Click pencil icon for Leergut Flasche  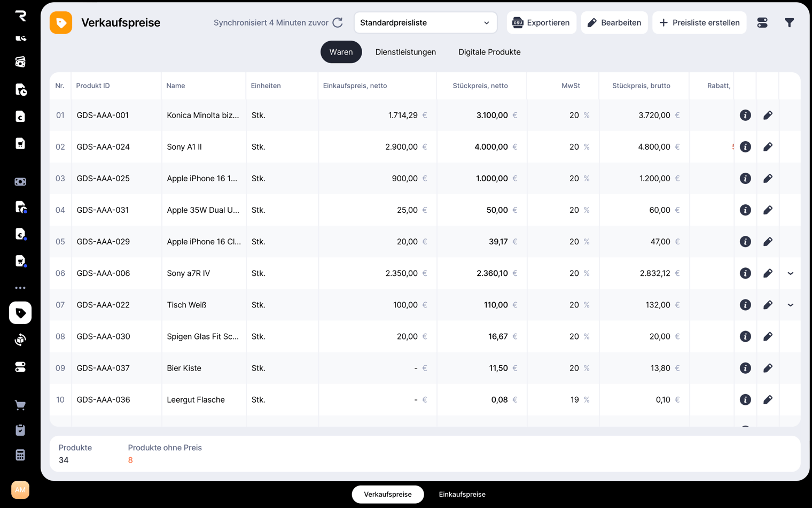click(x=768, y=400)
